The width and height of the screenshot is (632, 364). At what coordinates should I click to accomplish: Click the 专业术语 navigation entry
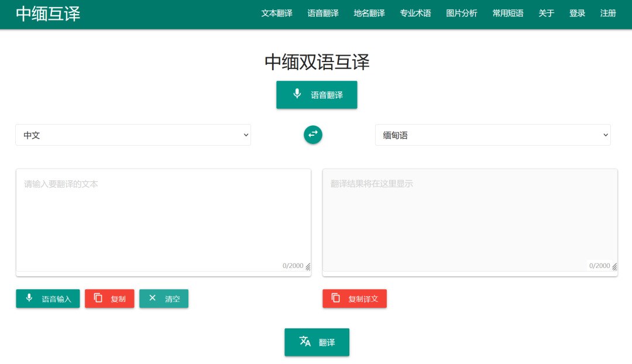[415, 13]
